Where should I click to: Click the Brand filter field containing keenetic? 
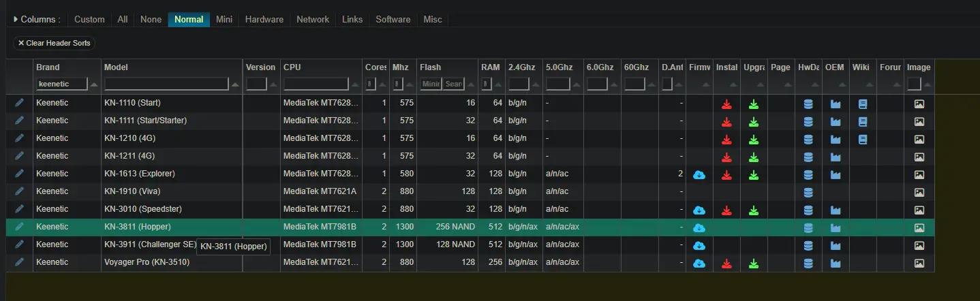[x=62, y=84]
